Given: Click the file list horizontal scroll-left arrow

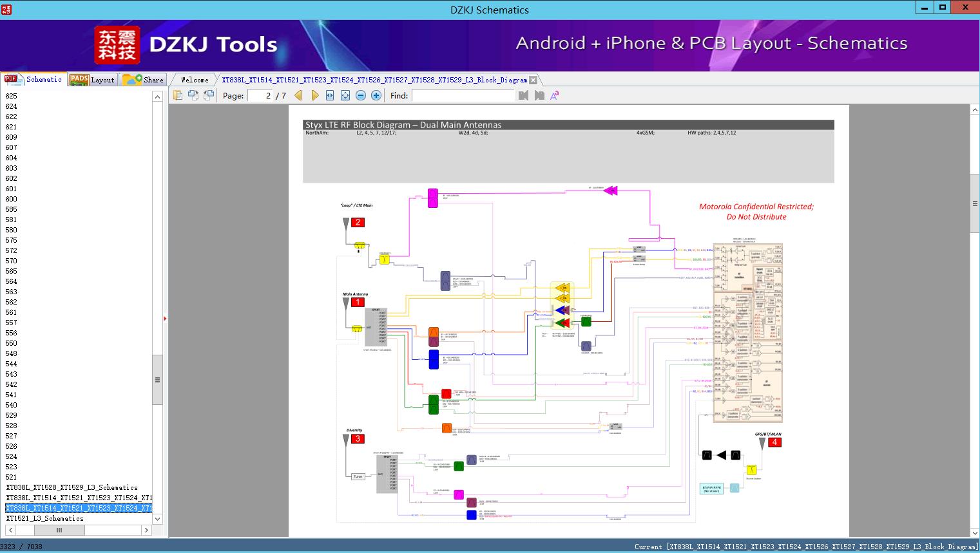Looking at the screenshot, I should 11,530.
